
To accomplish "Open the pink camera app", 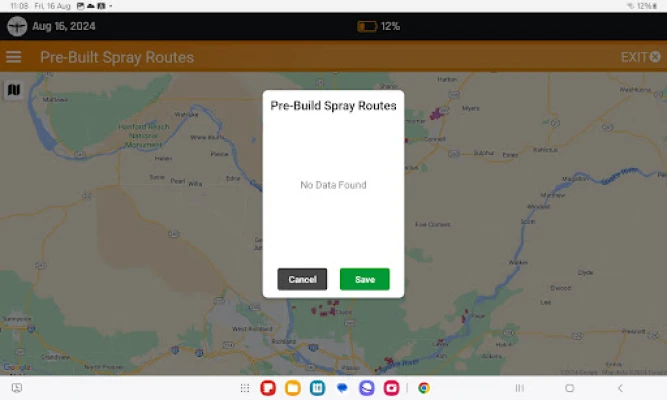I will click(x=391, y=388).
